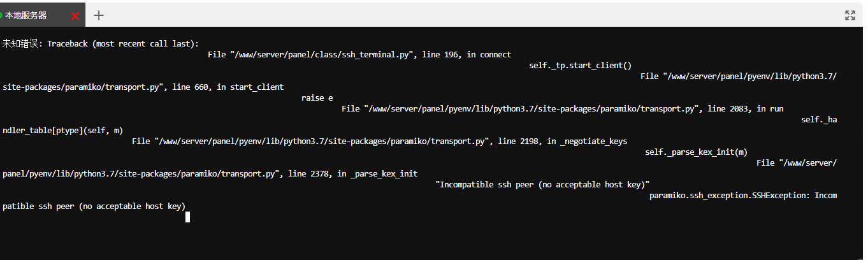Click the self._parse_kex_init(m) code line
This screenshot has height=260, width=868.
(696, 152)
